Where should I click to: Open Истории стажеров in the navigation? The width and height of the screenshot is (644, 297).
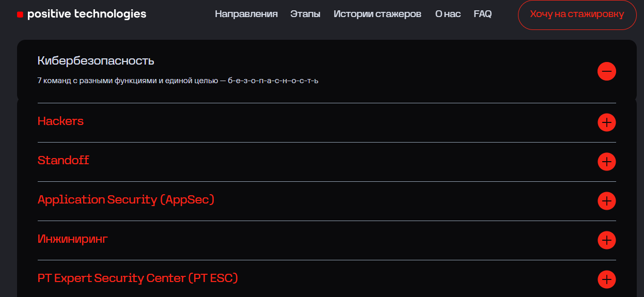click(x=378, y=14)
